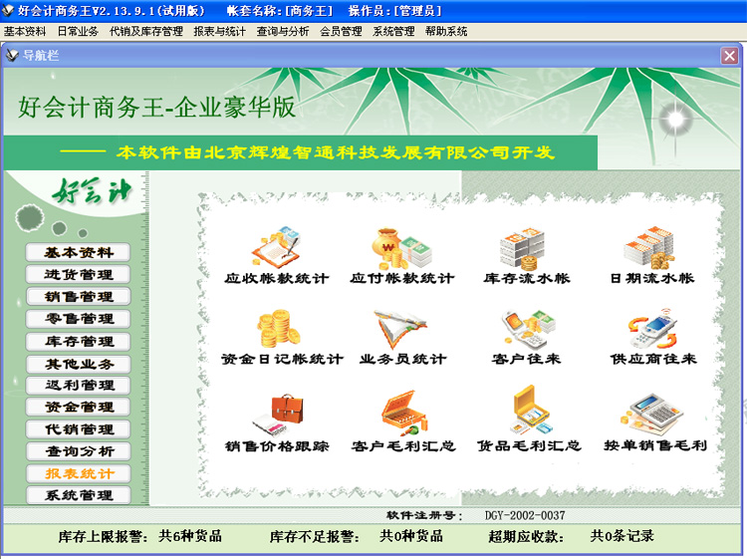Click the 库存流水帐 label

527,278
